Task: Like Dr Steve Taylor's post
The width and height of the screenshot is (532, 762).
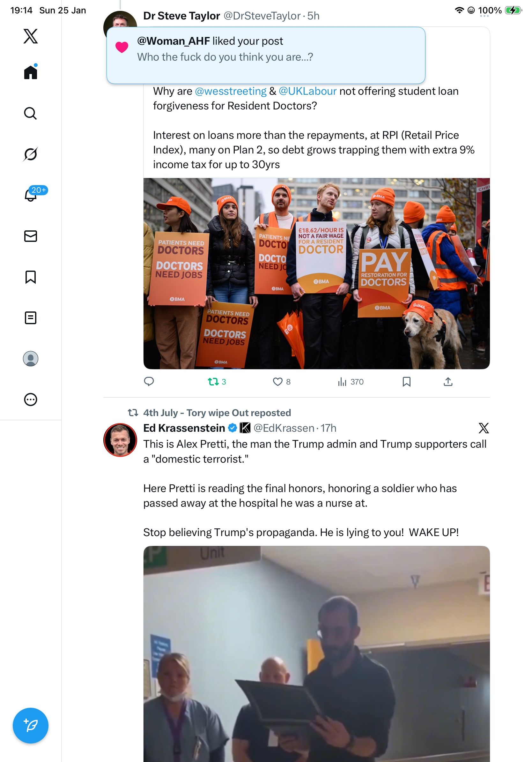Action: point(282,382)
